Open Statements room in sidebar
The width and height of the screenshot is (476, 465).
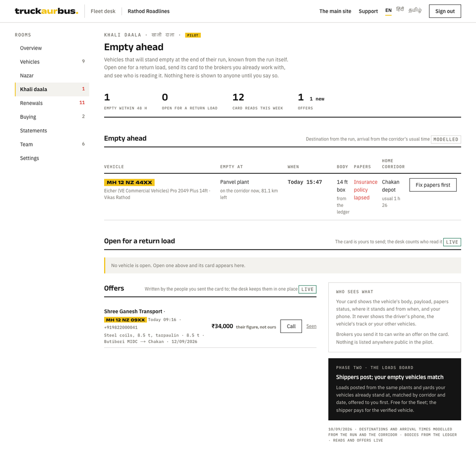(52, 131)
